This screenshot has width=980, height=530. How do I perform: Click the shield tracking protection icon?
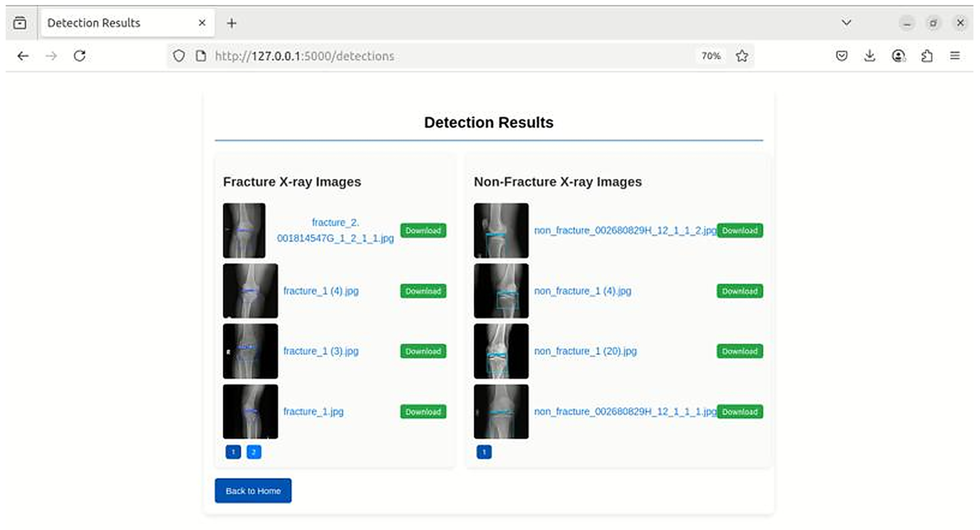point(179,56)
